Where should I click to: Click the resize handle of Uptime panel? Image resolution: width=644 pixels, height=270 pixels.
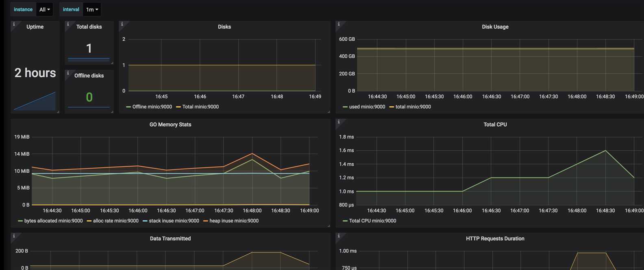58,112
